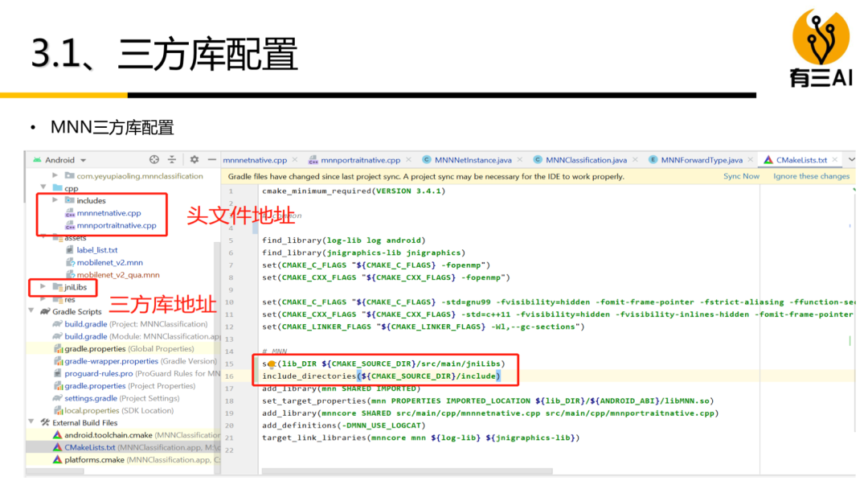Open label_list.txt file
868x489 pixels.
pyautogui.click(x=97, y=250)
